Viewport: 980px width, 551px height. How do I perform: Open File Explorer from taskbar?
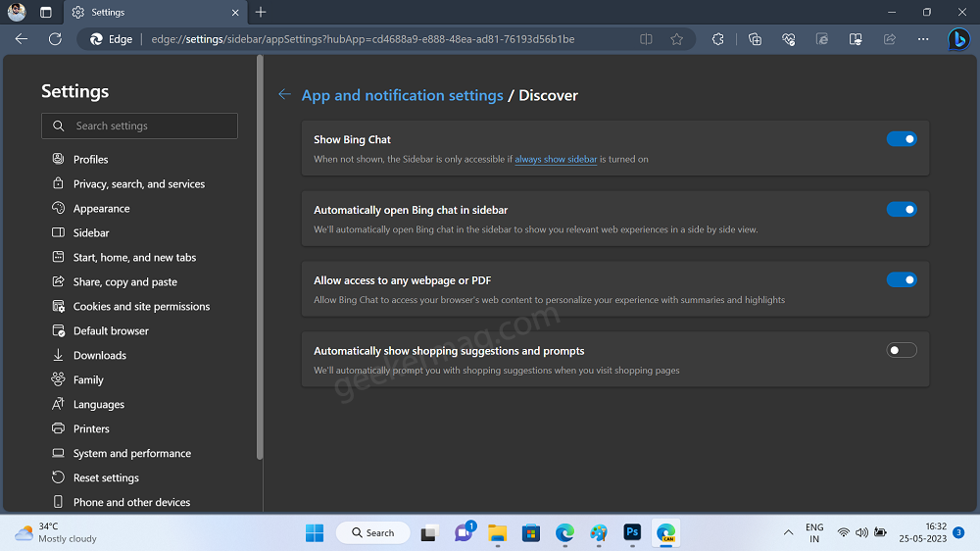[x=498, y=533]
